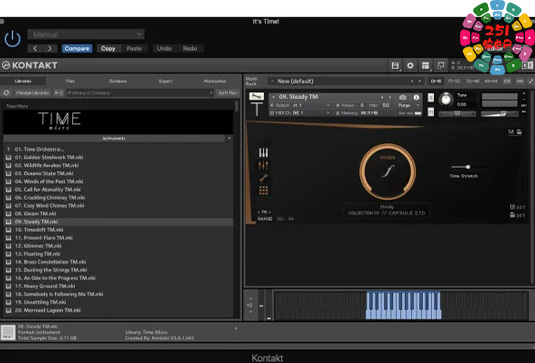The image size is (535, 363).
Task: Select next plug-in preset arrow
Action: (50, 48)
